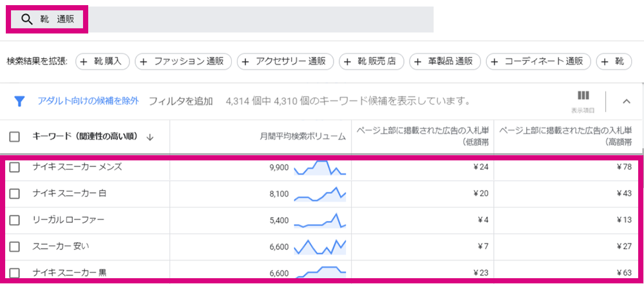Viewport: 644px width, 284px height.
Task: Sort by 月間平均検索ボリューム column header
Action: [x=303, y=137]
